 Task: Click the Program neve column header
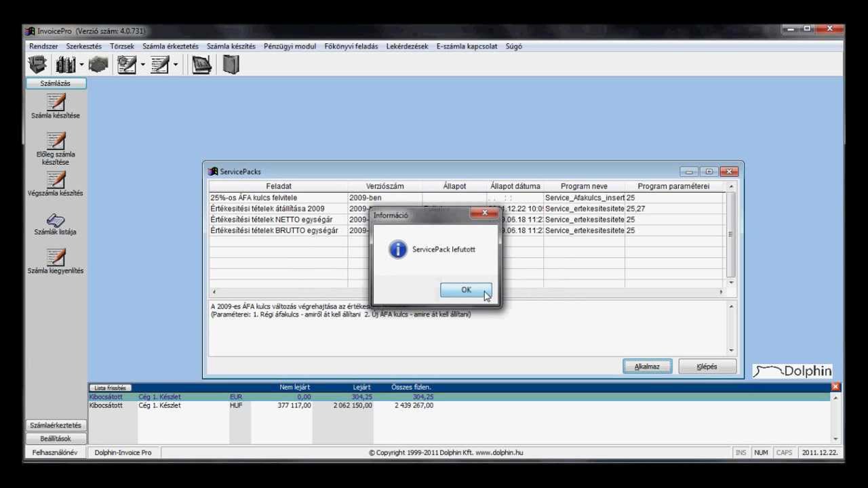(x=584, y=186)
